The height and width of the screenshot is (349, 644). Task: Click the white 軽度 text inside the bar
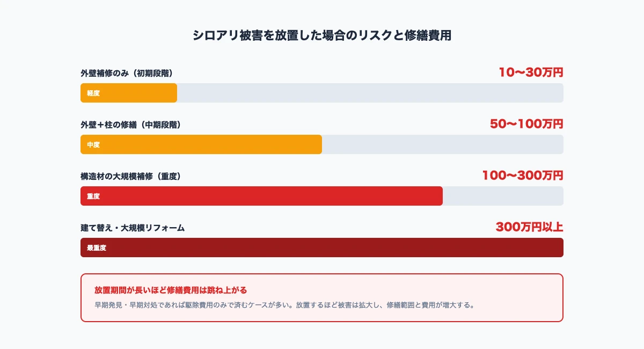(93, 93)
